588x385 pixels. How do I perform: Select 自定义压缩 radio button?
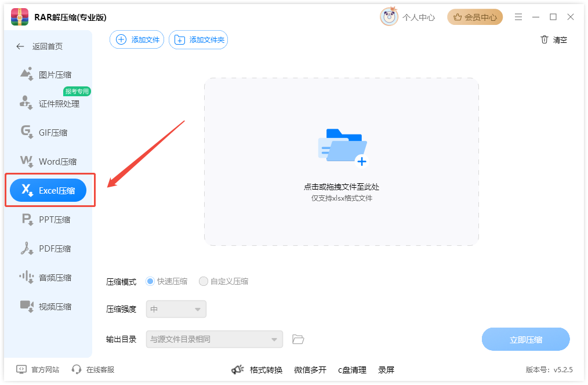[204, 281]
